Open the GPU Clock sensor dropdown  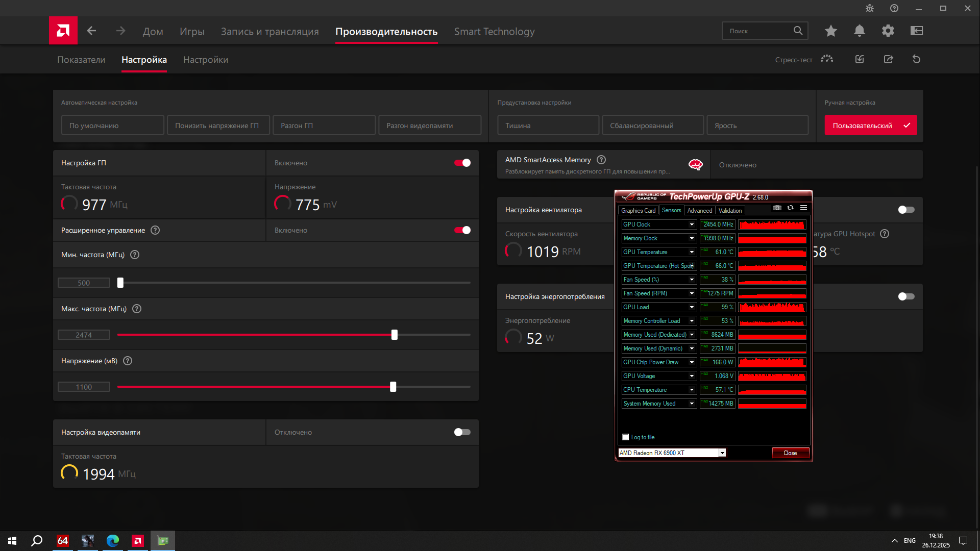692,224
